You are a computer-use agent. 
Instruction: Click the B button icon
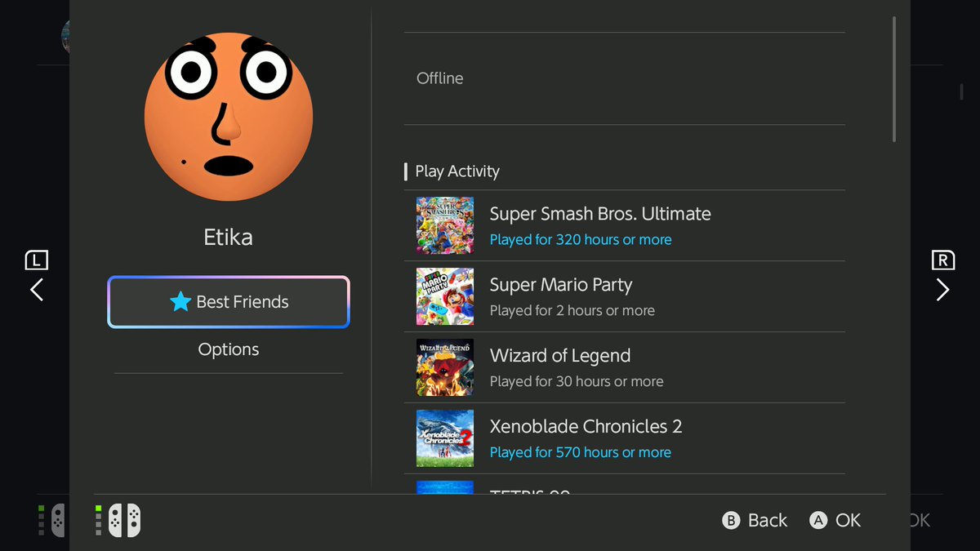pyautogui.click(x=732, y=521)
